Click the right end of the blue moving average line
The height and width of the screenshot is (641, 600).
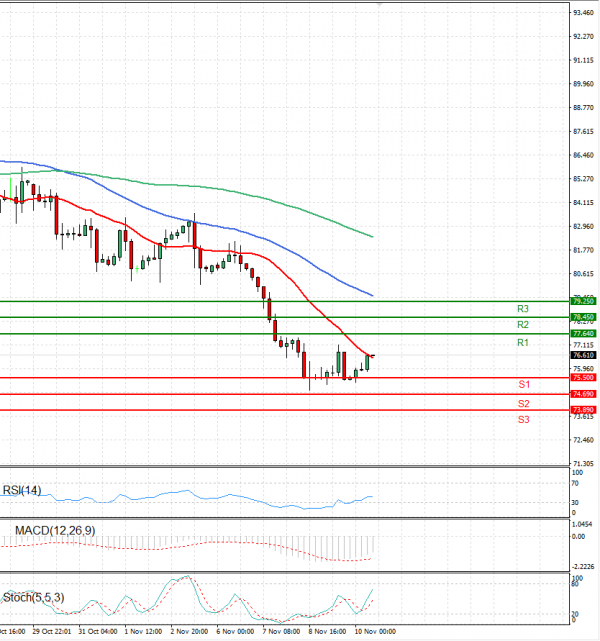pyautogui.click(x=372, y=295)
